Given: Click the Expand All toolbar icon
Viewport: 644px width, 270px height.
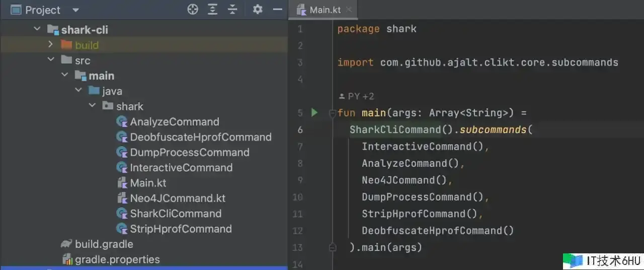Looking at the screenshot, I should [x=213, y=10].
